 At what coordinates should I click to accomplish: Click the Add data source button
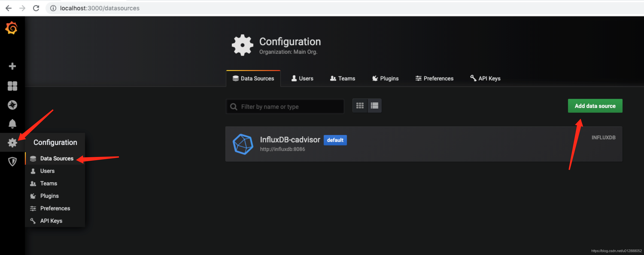pyautogui.click(x=595, y=106)
